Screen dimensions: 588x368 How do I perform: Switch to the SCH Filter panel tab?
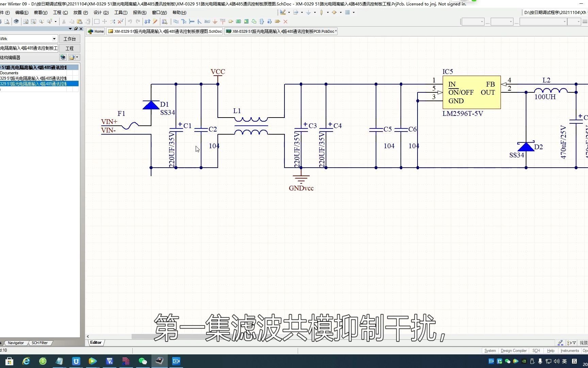39,343
